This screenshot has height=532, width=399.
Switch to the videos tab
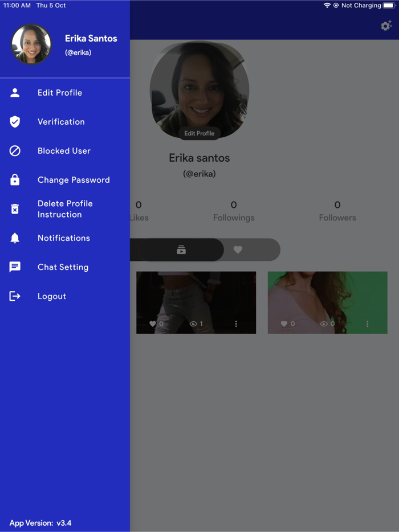181,249
